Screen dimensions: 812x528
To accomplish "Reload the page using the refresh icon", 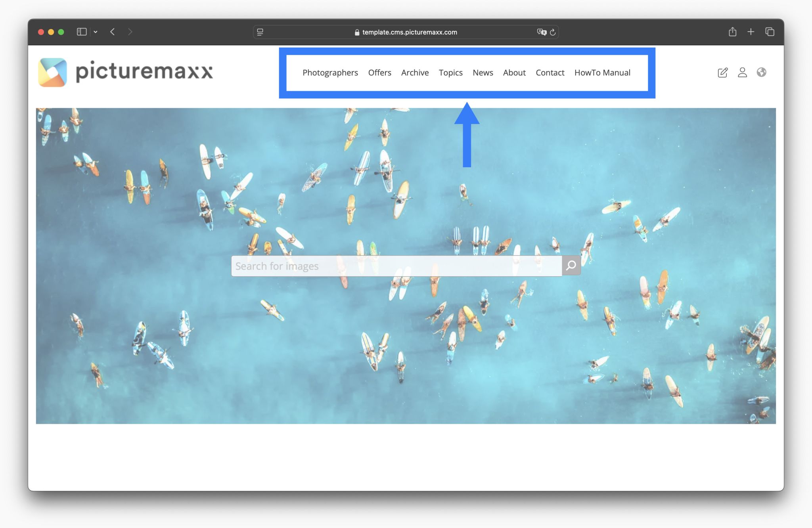I will [x=552, y=32].
